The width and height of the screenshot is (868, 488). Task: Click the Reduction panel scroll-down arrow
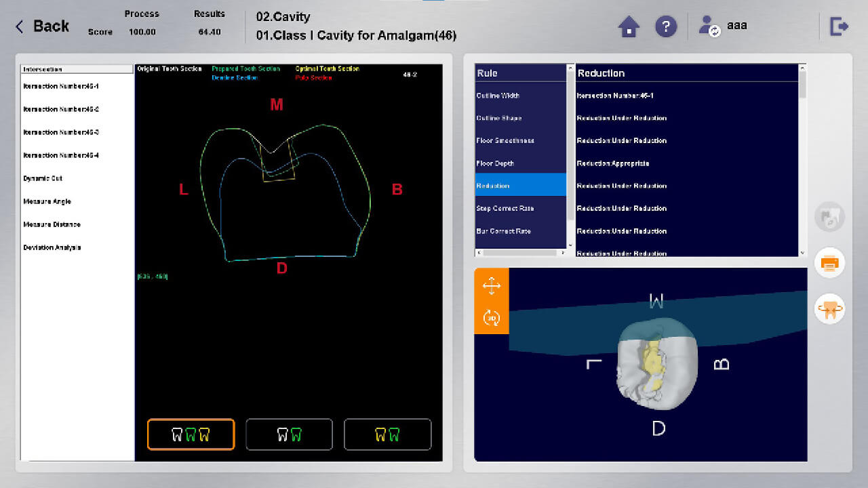tap(803, 253)
